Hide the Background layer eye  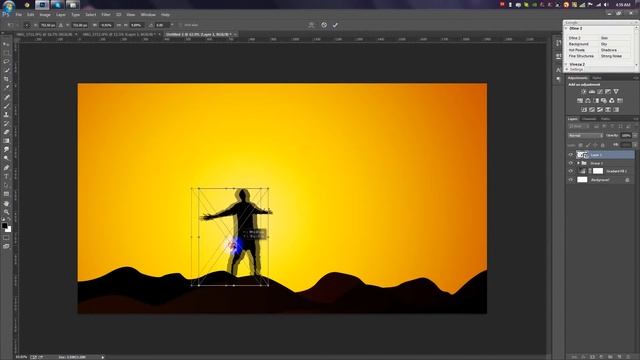tap(571, 180)
